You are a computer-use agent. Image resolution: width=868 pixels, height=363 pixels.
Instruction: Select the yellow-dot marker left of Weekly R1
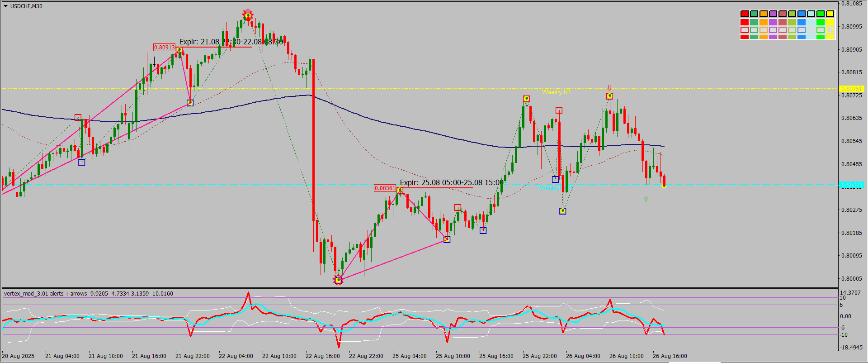coord(527,99)
